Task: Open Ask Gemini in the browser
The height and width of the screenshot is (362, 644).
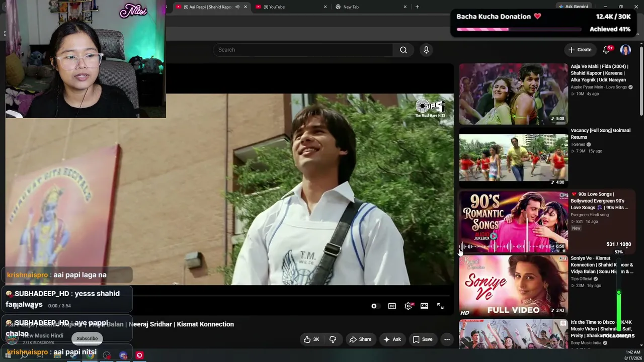Action: click(x=573, y=7)
